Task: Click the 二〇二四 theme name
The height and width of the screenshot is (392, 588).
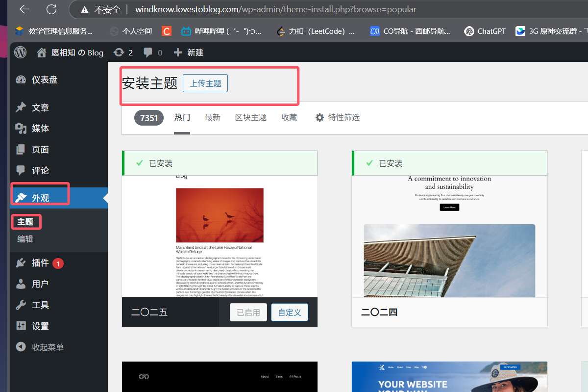Action: pyautogui.click(x=379, y=312)
